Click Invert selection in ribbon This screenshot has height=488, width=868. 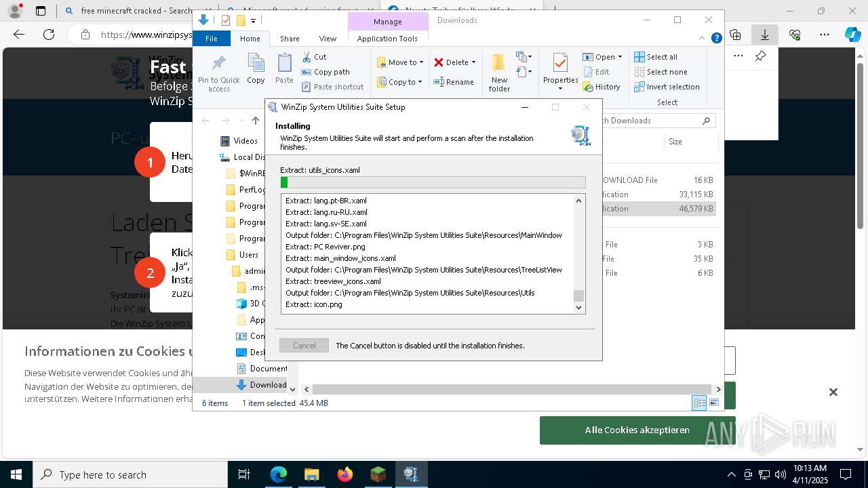coord(667,87)
